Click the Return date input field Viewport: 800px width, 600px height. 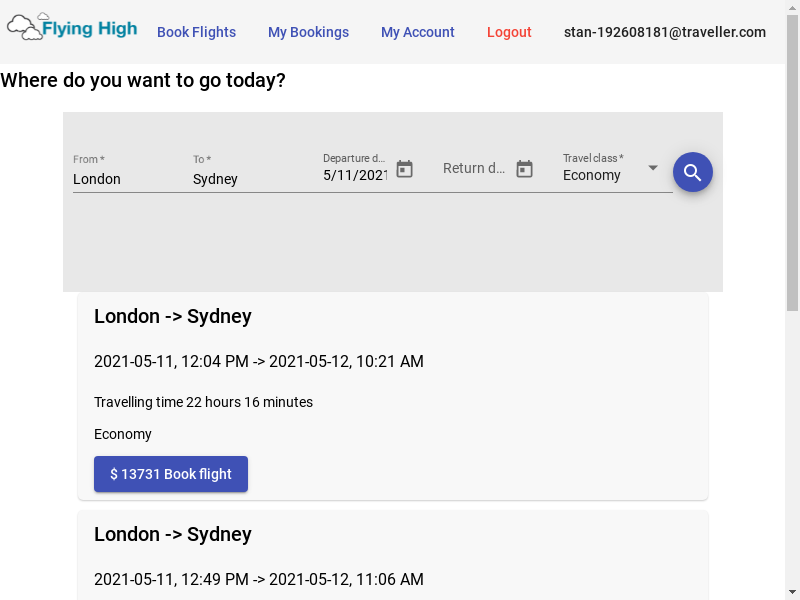click(474, 169)
